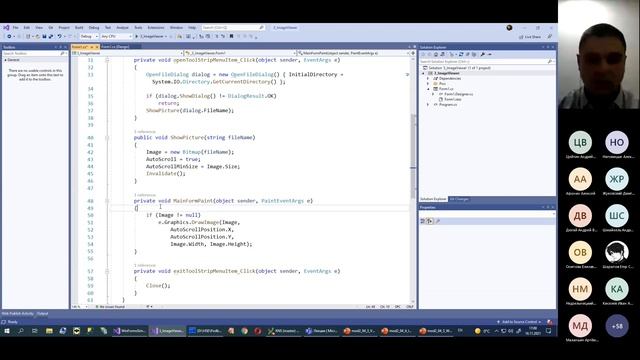This screenshot has width=640, height=360.
Task: Open the View menu
Action: coord(39,27)
